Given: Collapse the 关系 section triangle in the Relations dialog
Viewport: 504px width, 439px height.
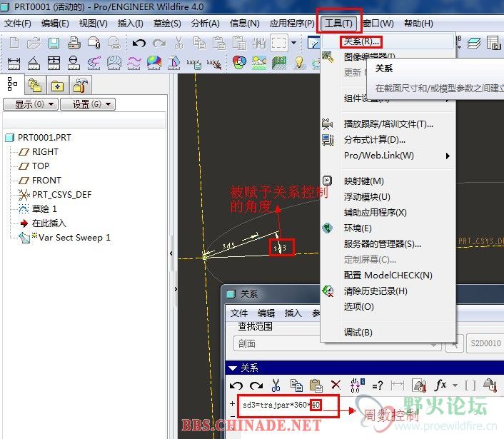Looking at the screenshot, I should pyautogui.click(x=232, y=368).
